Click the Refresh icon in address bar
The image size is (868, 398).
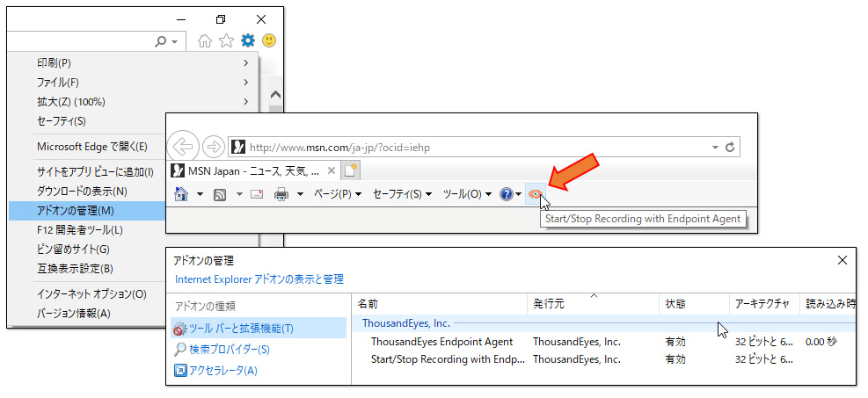[729, 147]
